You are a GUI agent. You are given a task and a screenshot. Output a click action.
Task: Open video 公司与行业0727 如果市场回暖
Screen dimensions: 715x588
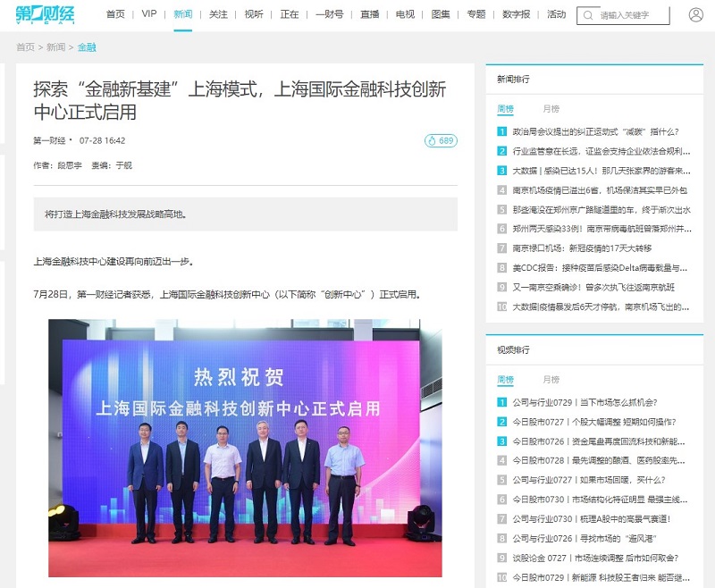[x=589, y=480]
